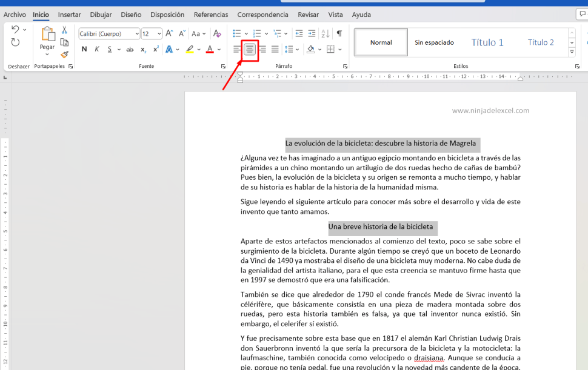The height and width of the screenshot is (370, 588).
Task: Apply subscript formatting
Action: coord(144,48)
